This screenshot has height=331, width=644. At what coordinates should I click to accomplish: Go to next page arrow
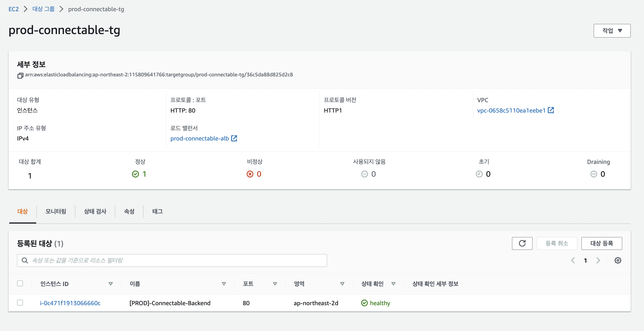coord(598,260)
